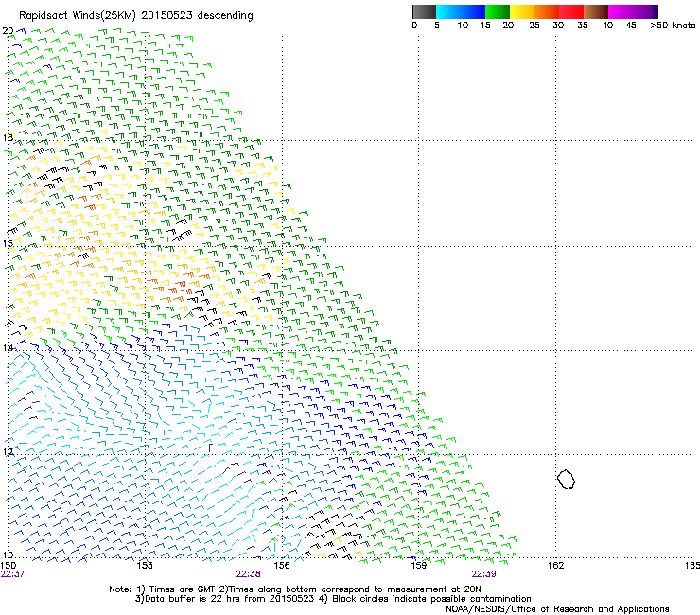Click the '0' label under the color bar
The width and height of the screenshot is (700, 615).
click(414, 26)
